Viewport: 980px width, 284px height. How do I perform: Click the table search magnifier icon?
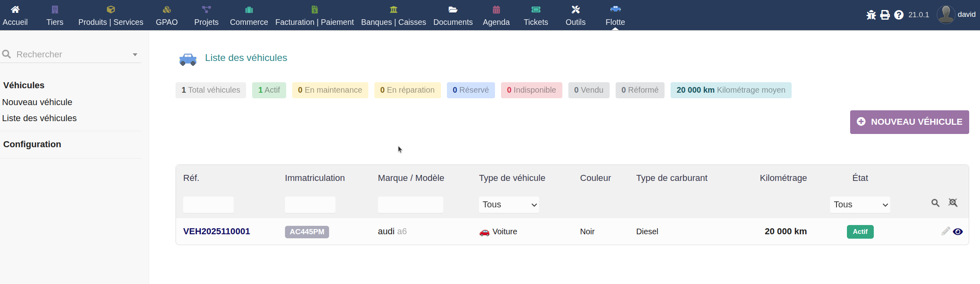click(935, 203)
